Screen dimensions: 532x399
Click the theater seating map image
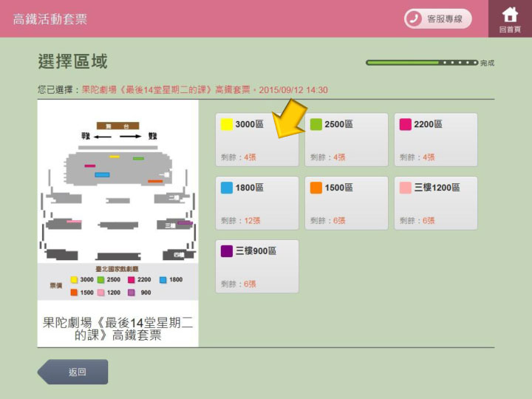point(118,192)
